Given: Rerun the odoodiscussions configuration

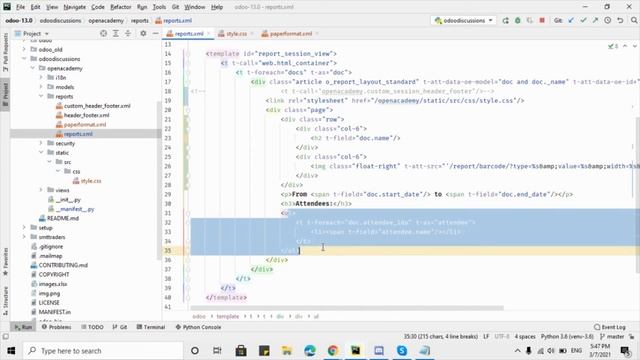Looking at the screenshot, I should click(x=506, y=20).
